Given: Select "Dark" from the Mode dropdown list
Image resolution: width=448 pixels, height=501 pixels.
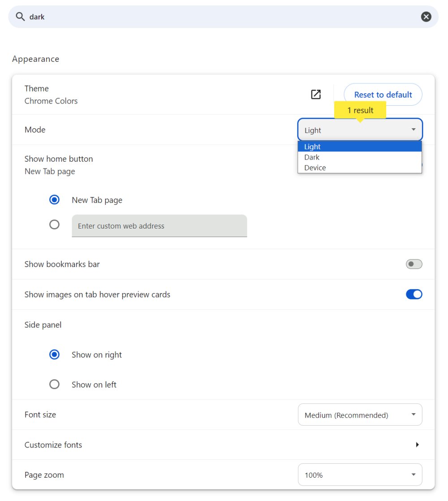Looking at the screenshot, I should coord(312,157).
